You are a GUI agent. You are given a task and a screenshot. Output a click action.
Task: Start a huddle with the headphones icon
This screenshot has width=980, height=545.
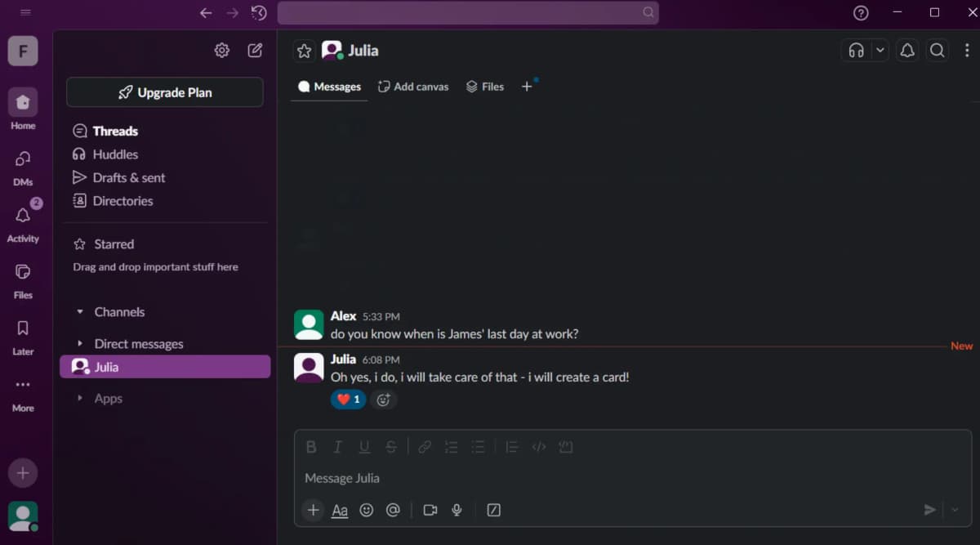[856, 51]
